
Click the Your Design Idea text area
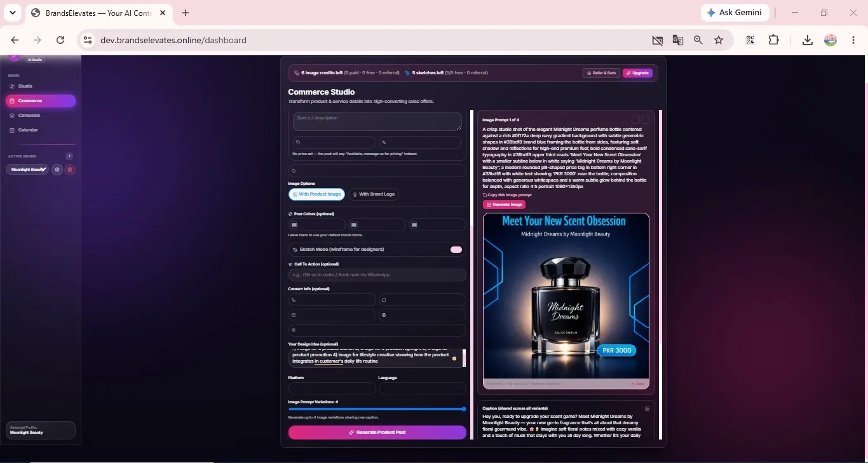(377, 358)
